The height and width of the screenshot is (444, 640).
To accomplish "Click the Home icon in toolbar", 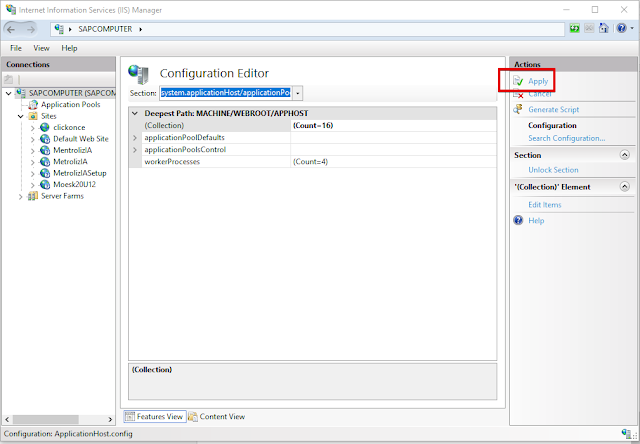I will click(604, 28).
